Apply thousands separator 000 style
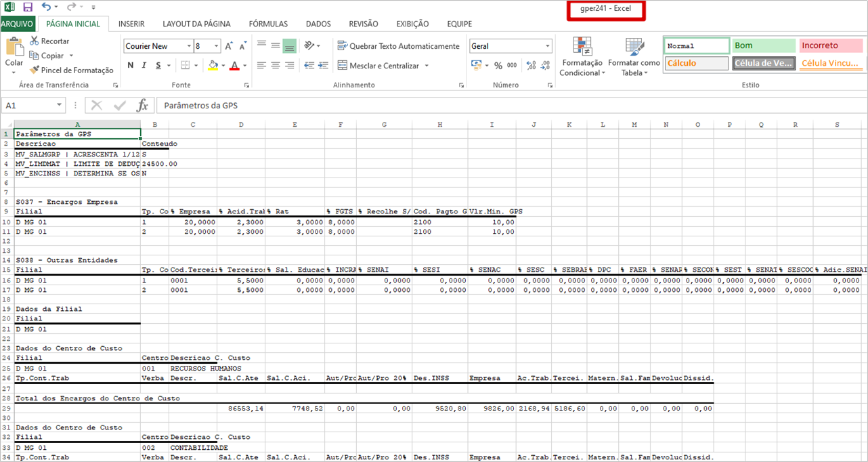868x462 pixels. click(x=512, y=66)
